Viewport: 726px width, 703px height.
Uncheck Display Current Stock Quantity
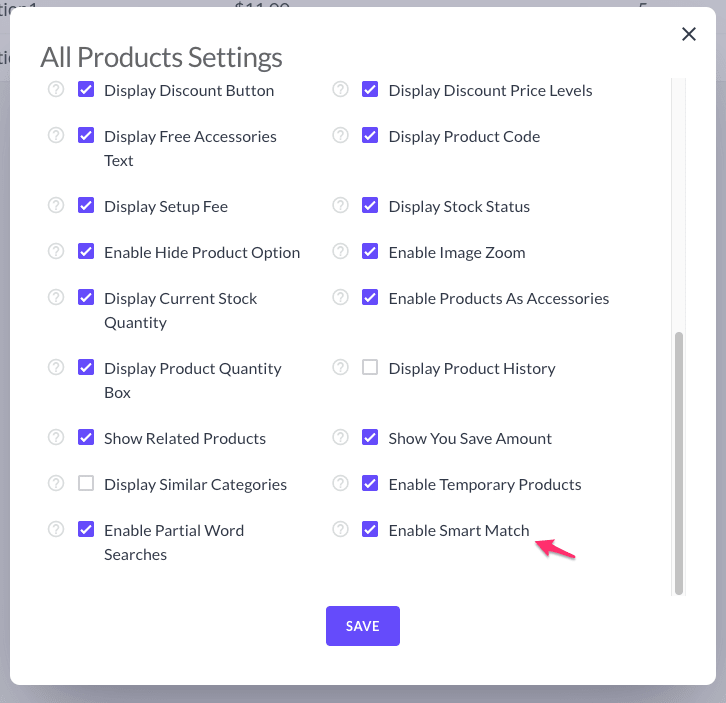[x=86, y=298]
